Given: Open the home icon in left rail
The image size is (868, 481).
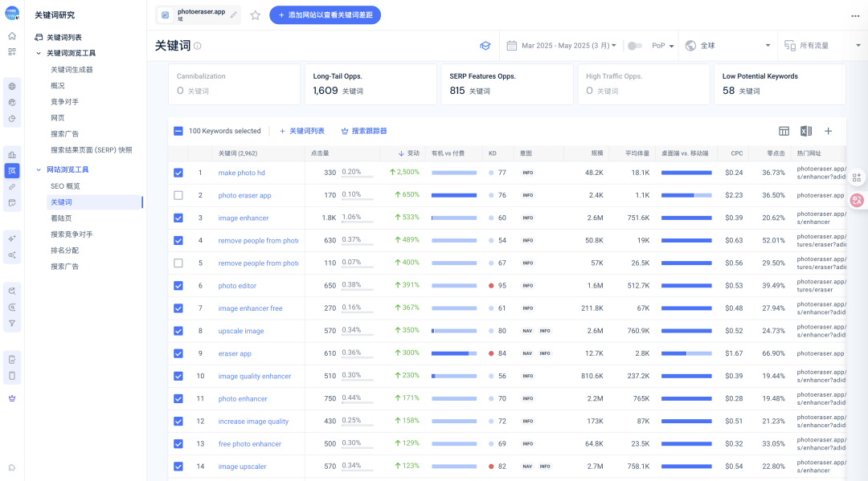Looking at the screenshot, I should 11,36.
